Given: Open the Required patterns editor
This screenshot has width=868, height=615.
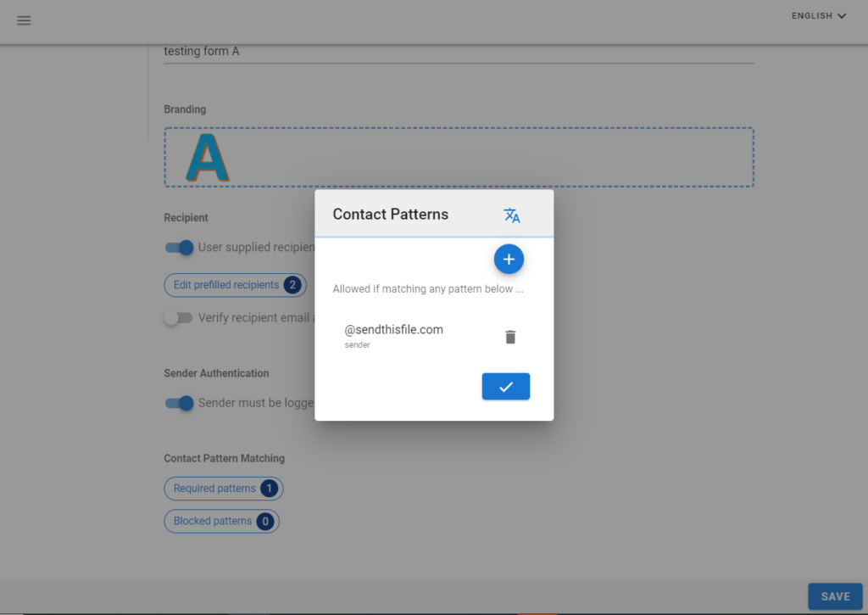Looking at the screenshot, I should pyautogui.click(x=214, y=489).
